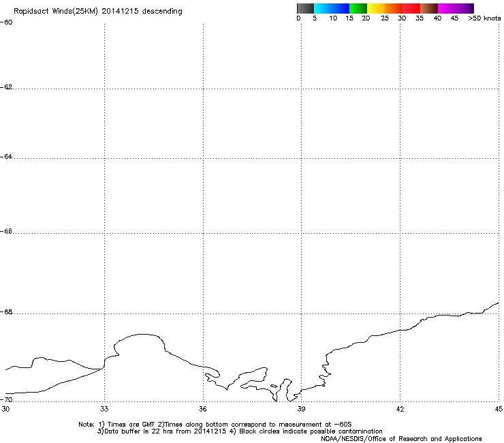Click the longitude label 36
The width and height of the screenshot is (504, 443).
202,409
